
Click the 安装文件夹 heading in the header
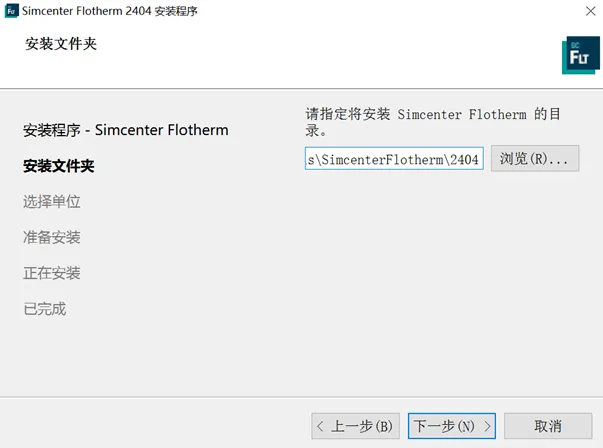point(61,44)
